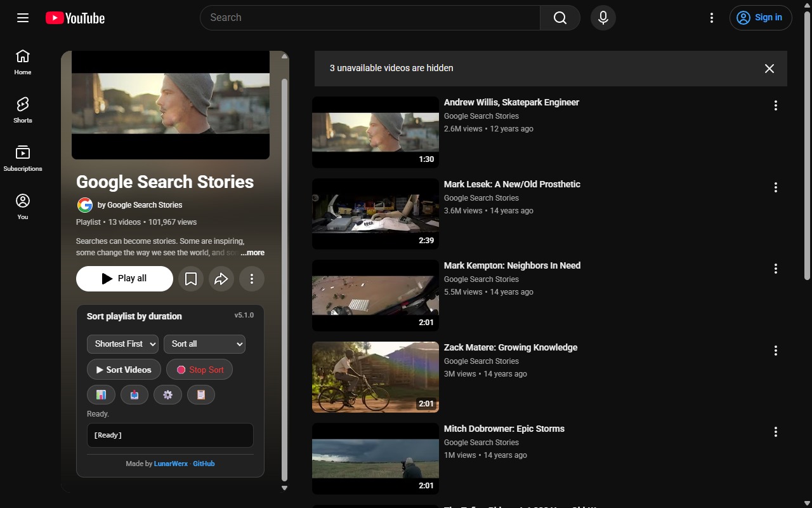
Task: Open the Andrew Willis video thumbnail
Action: [376, 132]
